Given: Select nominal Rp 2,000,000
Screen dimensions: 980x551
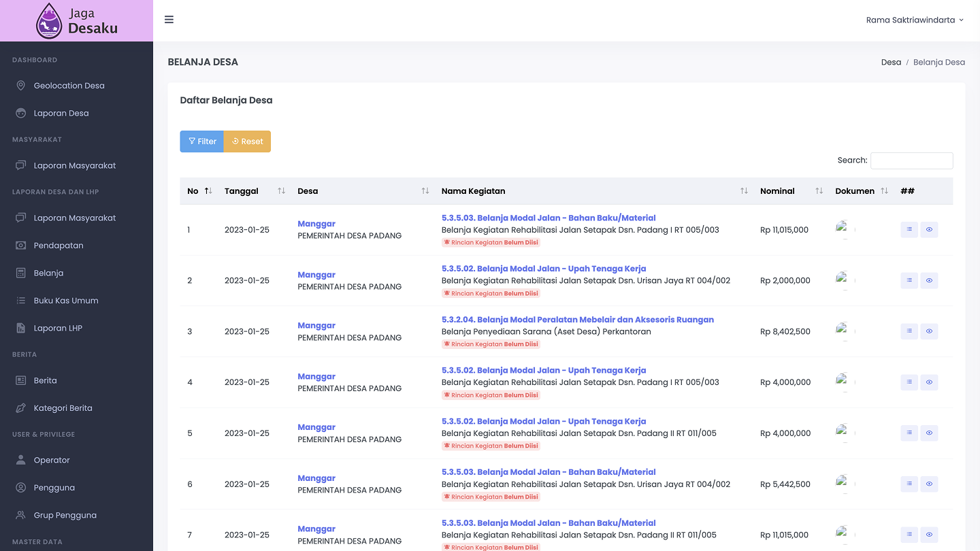Looking at the screenshot, I should [x=785, y=281].
